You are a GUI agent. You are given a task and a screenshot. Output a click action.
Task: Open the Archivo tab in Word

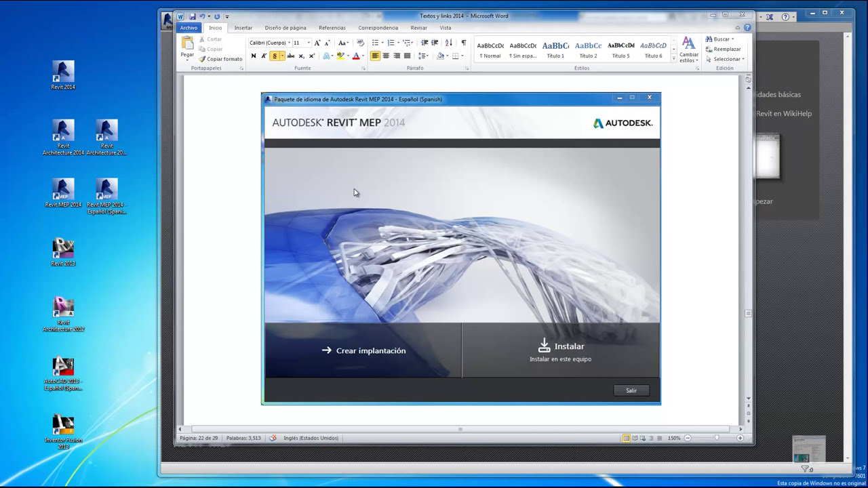[189, 28]
